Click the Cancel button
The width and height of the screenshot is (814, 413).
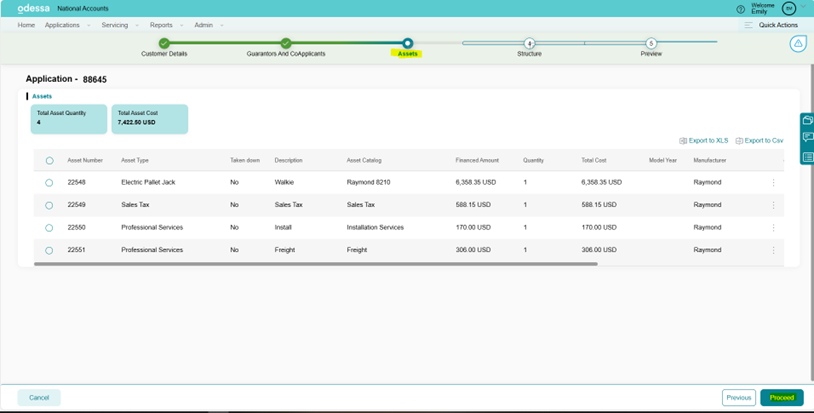point(39,397)
